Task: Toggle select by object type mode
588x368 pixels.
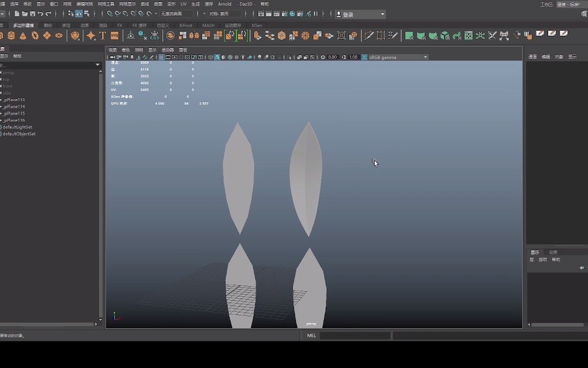Action: (x=79, y=14)
